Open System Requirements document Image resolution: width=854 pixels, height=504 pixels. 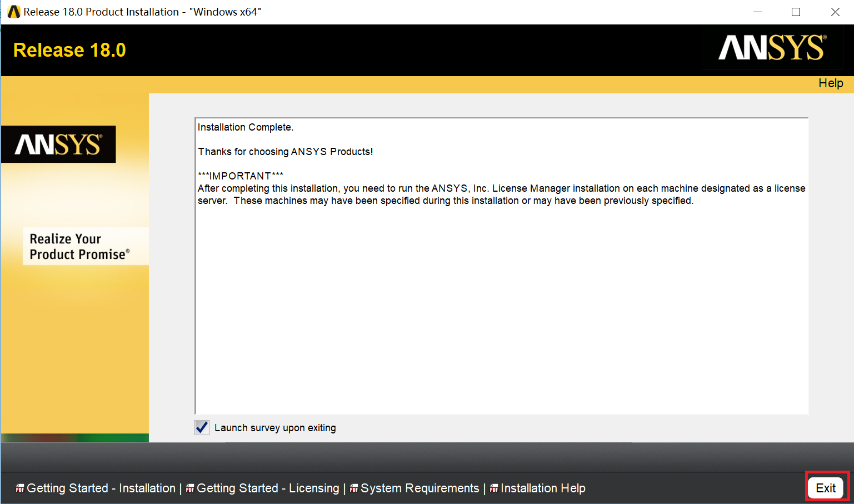tap(419, 488)
